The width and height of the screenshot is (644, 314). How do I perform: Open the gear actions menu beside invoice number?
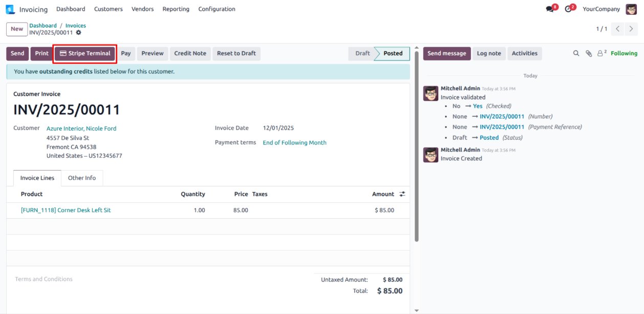pos(78,33)
